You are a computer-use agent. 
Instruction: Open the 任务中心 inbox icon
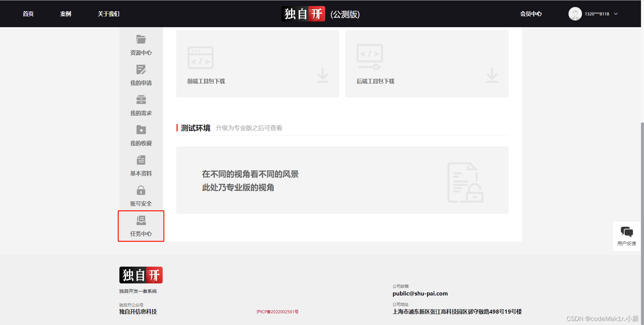141,220
